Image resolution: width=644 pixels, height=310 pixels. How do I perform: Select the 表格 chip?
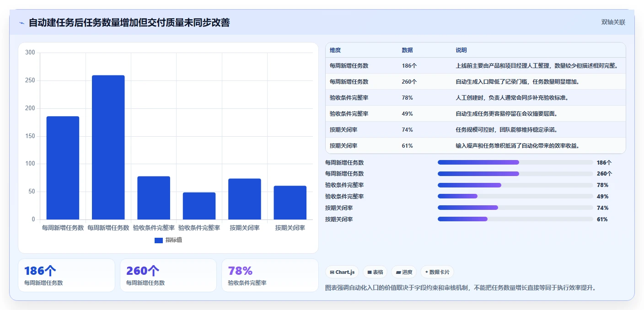375,272
